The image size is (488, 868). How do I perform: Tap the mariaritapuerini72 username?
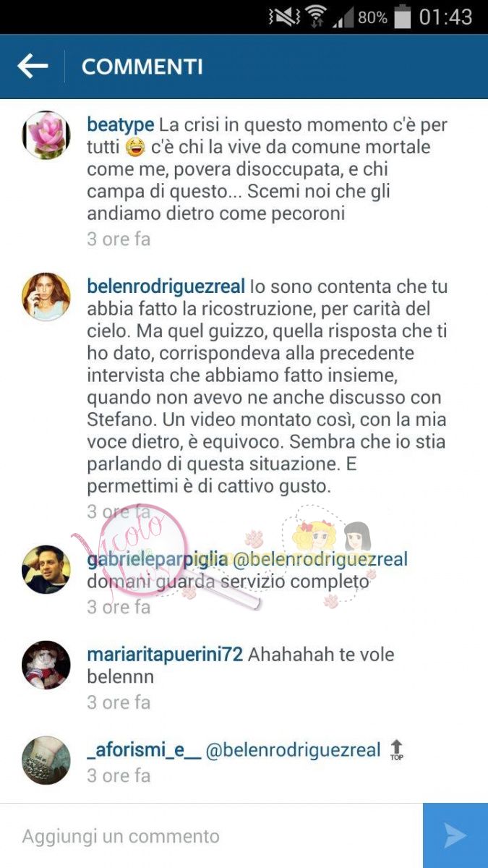[x=165, y=655]
